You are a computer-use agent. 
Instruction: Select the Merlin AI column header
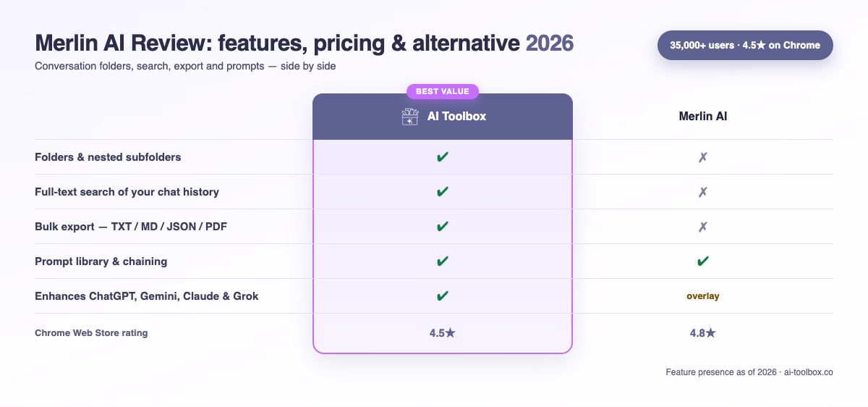coord(703,116)
